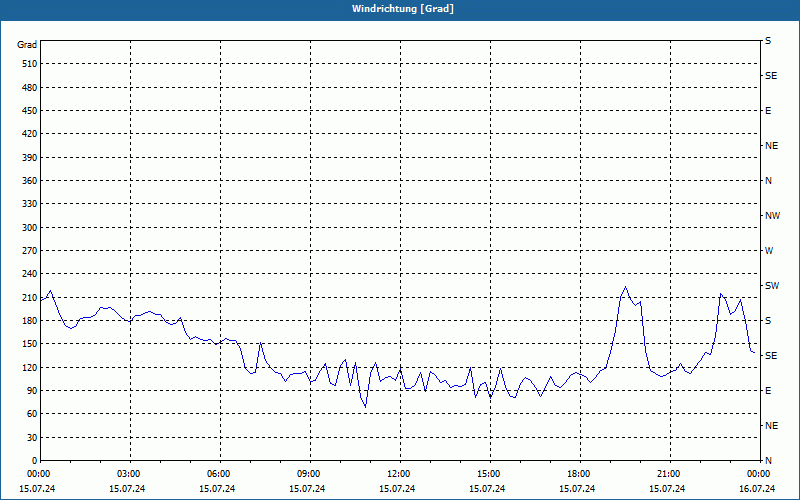
Task: Select the 15.07.24 date under 21:00
Action: pos(667,489)
